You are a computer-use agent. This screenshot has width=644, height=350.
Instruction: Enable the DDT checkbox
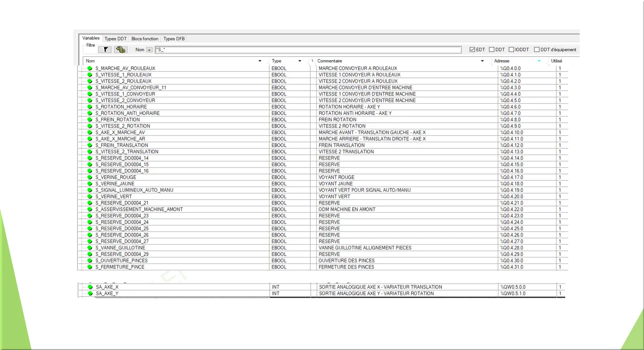492,50
